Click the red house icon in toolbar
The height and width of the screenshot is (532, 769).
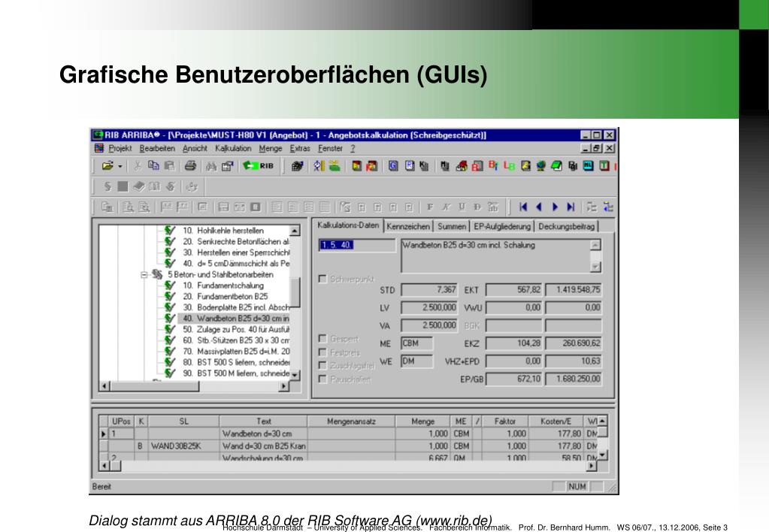(x=461, y=166)
